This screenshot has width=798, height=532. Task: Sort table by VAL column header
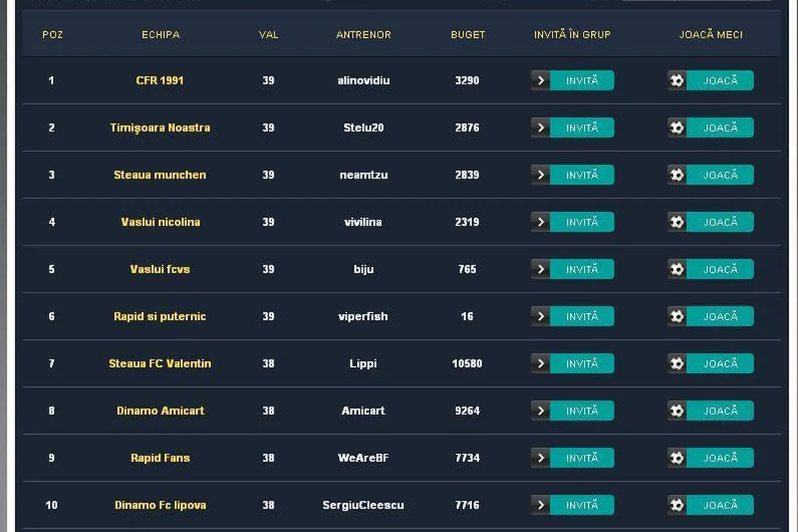coord(268,34)
